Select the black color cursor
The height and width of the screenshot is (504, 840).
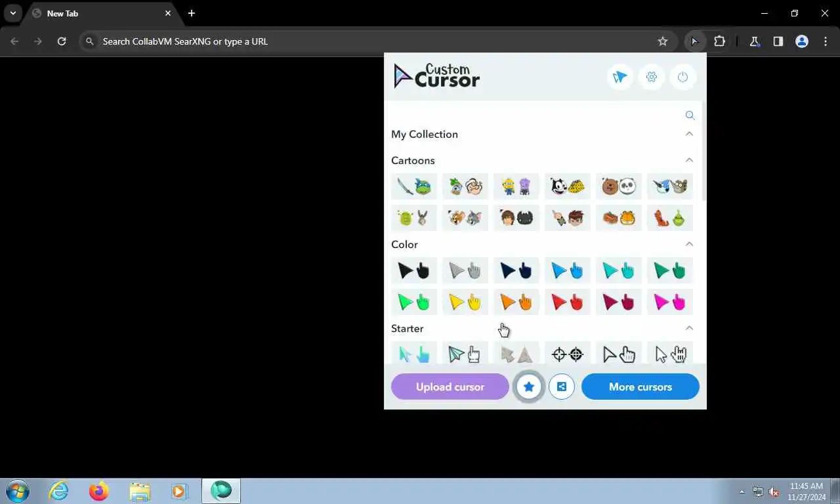pyautogui.click(x=414, y=270)
